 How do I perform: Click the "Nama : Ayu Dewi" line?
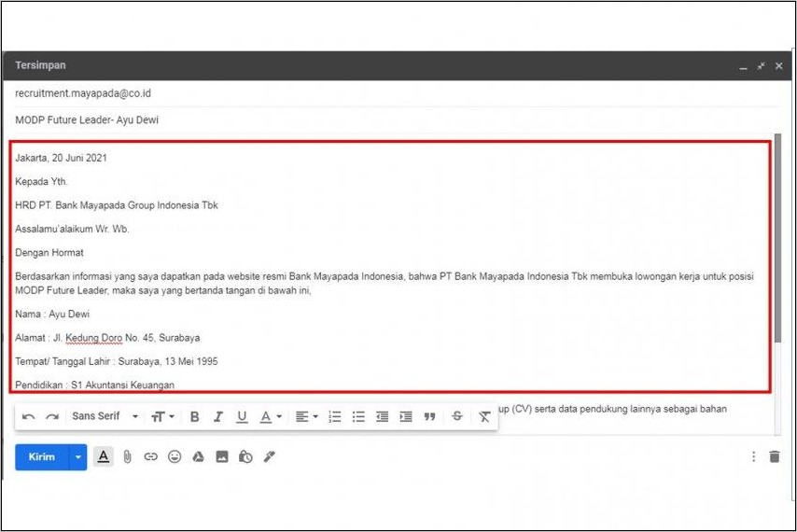click(x=52, y=314)
